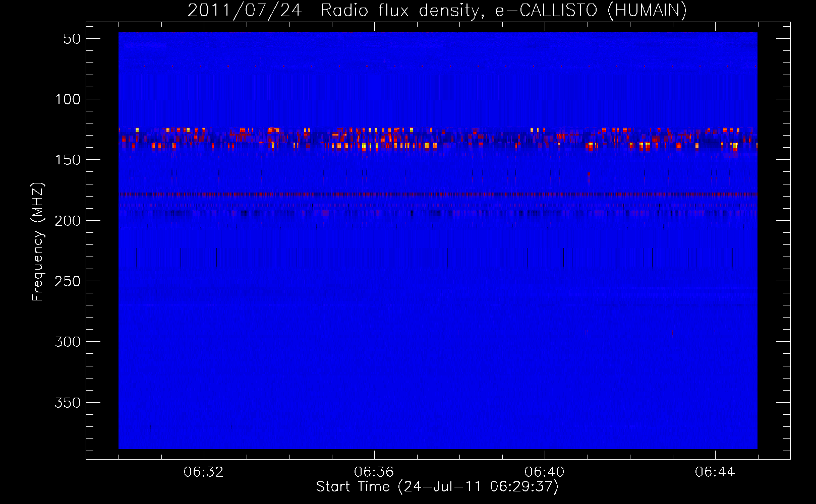Select the 'Frequency (MHz)' y-axis label
The height and width of the screenshot is (504, 816).
coord(38,242)
